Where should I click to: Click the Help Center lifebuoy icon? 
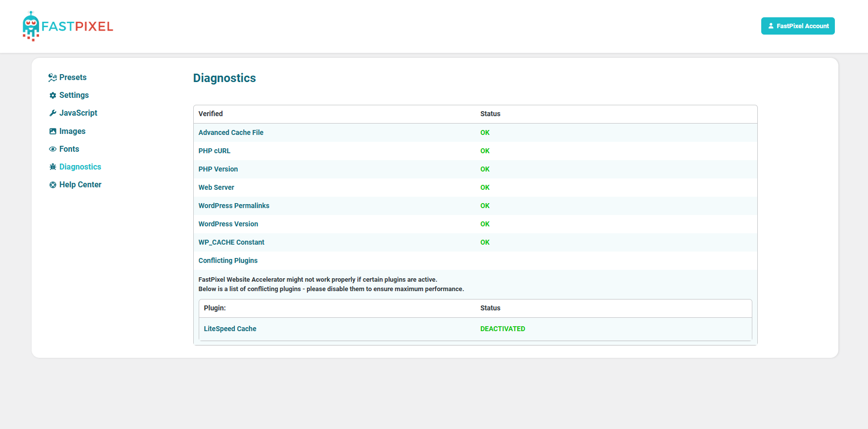(53, 185)
